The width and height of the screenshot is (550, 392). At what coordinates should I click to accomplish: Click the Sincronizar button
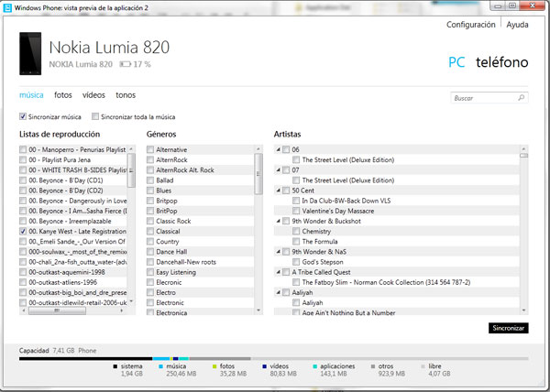pos(508,328)
